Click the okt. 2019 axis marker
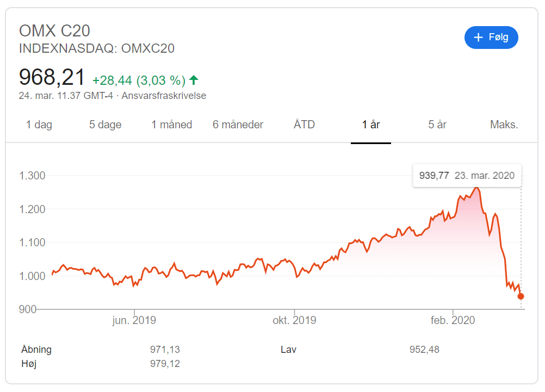 [294, 320]
